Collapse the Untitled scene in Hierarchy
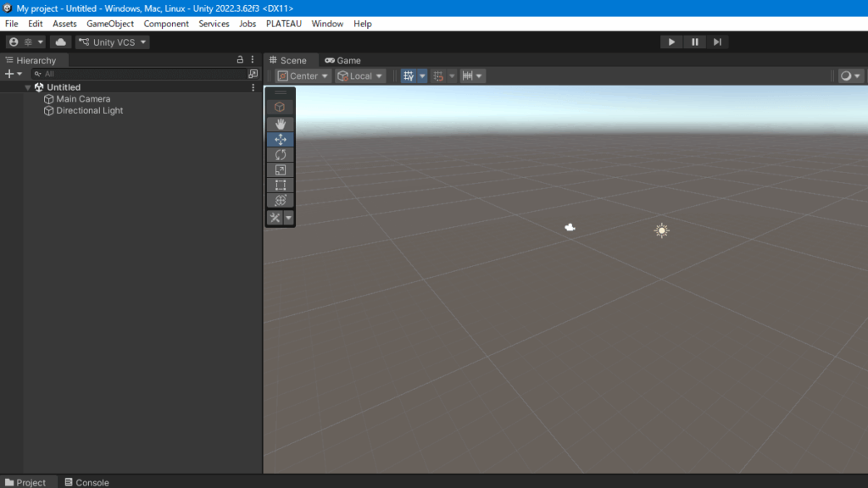 [28, 87]
